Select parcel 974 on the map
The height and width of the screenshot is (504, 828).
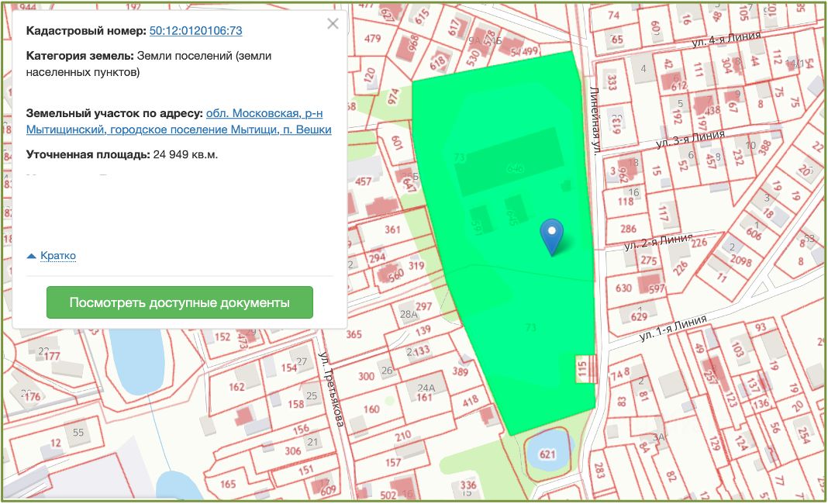(393, 97)
